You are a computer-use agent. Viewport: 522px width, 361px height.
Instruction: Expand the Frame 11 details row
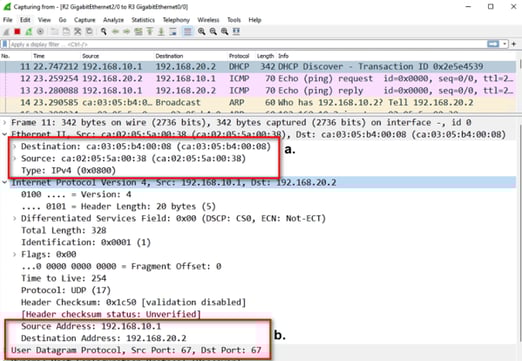[5, 123]
